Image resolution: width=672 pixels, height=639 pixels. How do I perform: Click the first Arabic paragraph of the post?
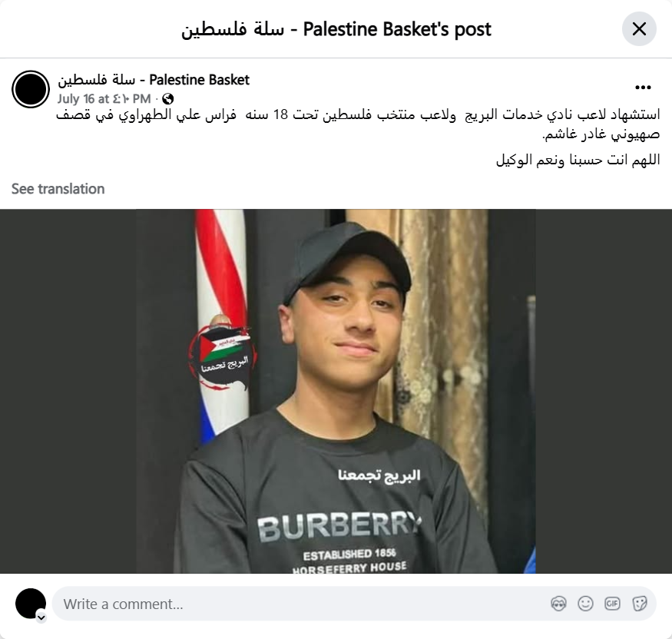coord(359,124)
